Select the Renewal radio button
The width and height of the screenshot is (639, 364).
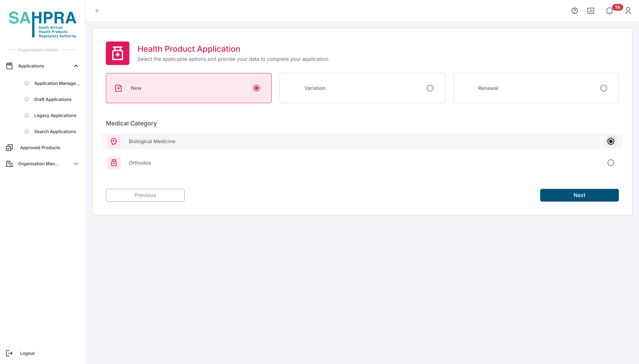click(x=603, y=88)
